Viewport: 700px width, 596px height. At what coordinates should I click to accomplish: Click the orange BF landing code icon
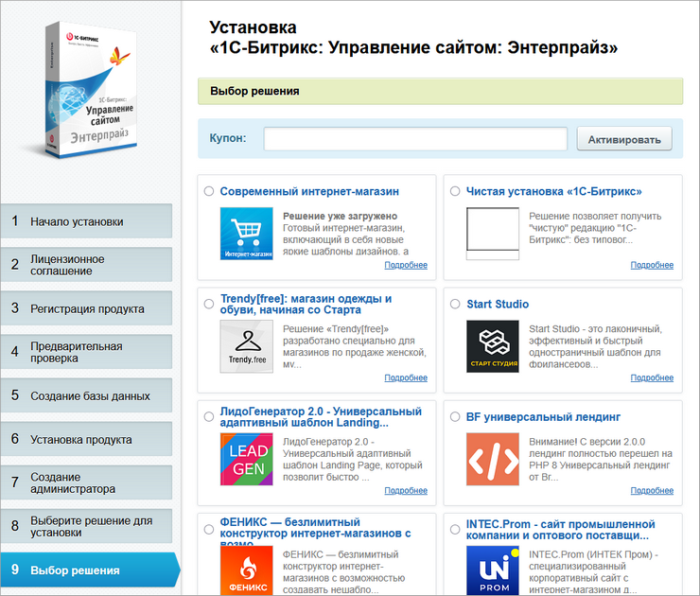(493, 459)
